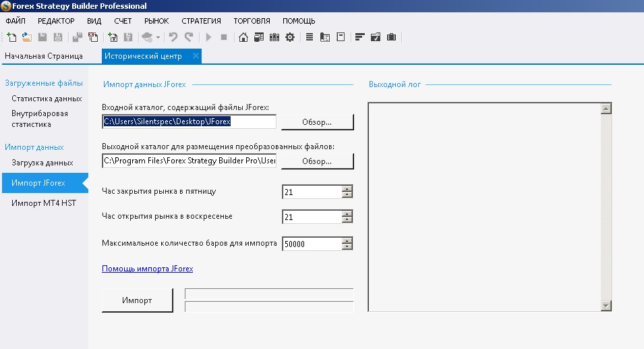The height and width of the screenshot is (349, 644).
Task: Click the play triangle toolbar icon
Action: 208,37
